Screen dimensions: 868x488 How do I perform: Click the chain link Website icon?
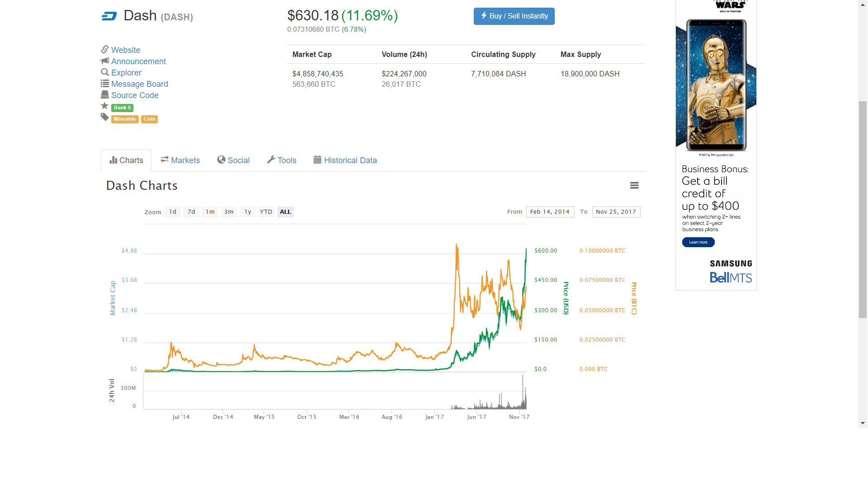click(105, 49)
